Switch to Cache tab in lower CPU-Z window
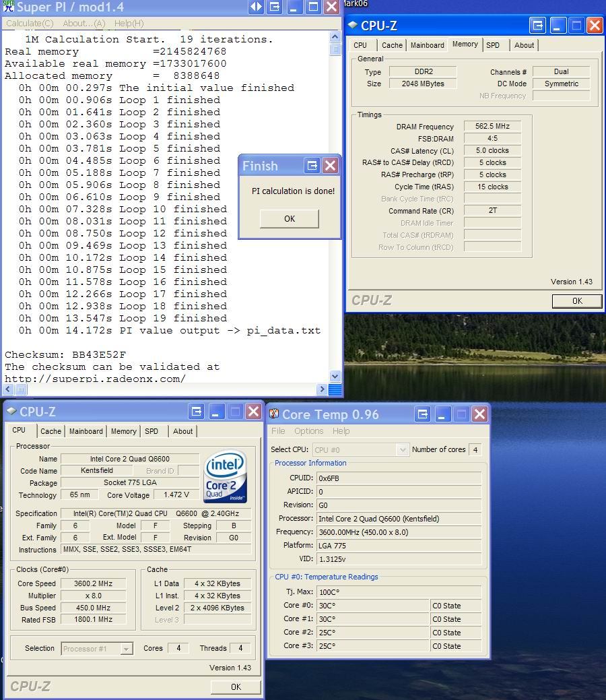Screen dimensions: 606x700 pyautogui.click(x=51, y=431)
